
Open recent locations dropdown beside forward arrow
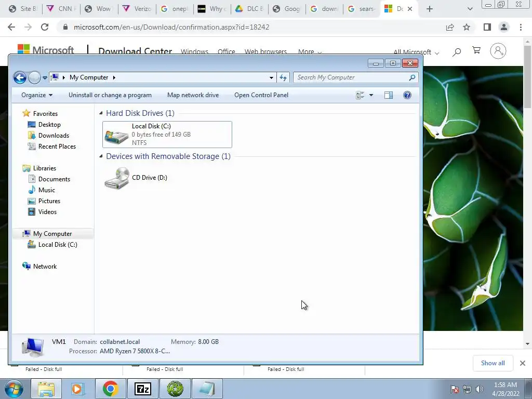[45, 78]
